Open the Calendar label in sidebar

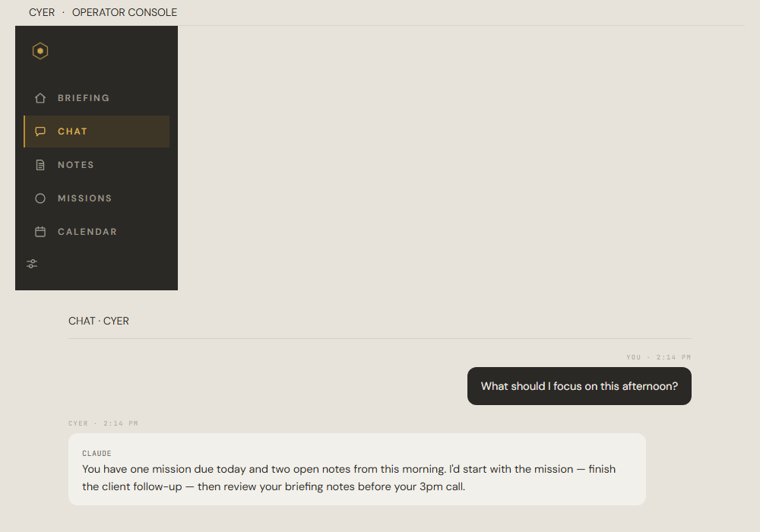(87, 232)
